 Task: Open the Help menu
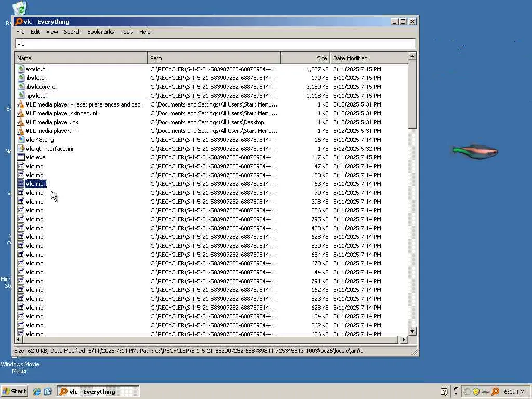[144, 32]
